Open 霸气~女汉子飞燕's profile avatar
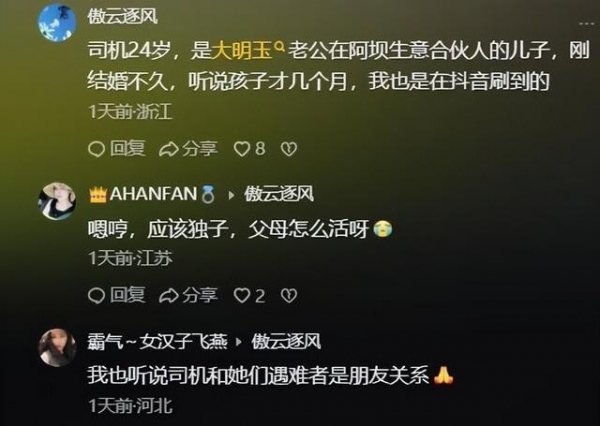 57,348
